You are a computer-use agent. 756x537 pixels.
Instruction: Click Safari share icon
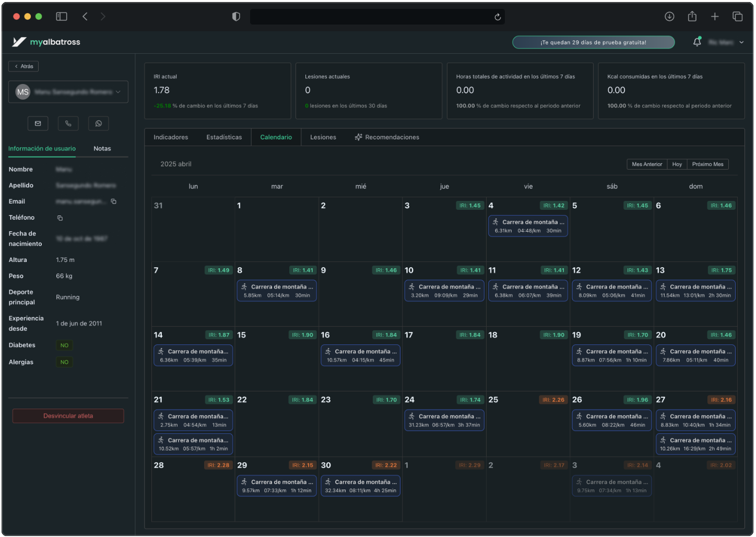click(692, 17)
